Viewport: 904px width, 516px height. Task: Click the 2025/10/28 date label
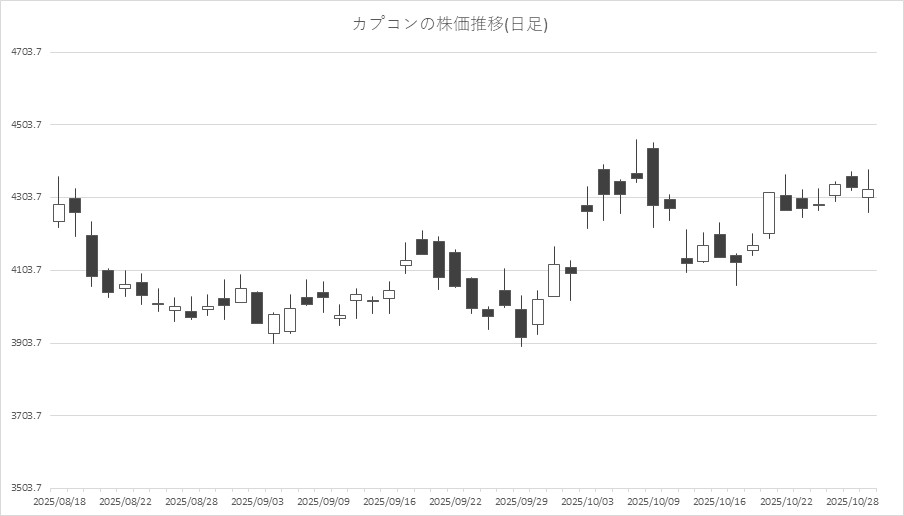[x=852, y=501]
